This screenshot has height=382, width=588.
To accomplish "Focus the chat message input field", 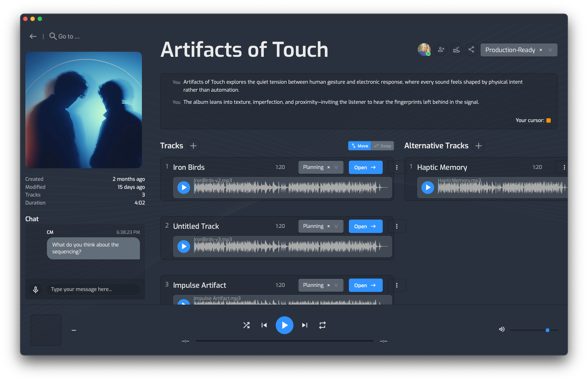I will pyautogui.click(x=93, y=289).
